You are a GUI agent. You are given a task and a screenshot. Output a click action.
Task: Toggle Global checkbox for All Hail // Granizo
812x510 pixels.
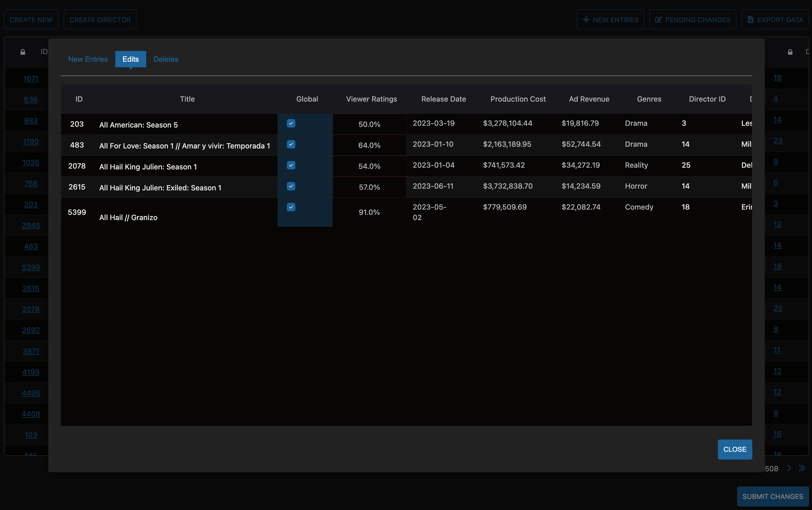(291, 207)
